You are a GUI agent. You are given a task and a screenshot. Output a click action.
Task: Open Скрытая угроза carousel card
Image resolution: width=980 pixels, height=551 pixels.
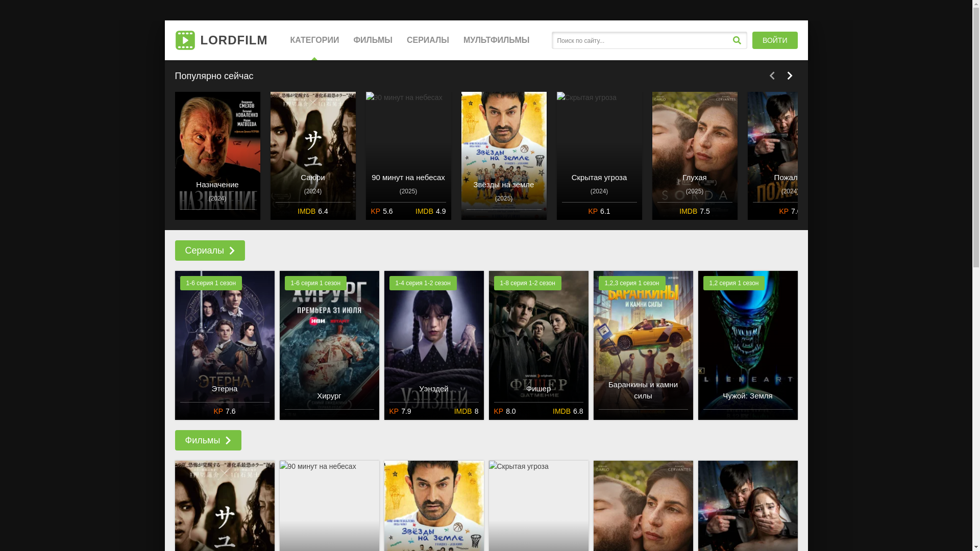[599, 156]
